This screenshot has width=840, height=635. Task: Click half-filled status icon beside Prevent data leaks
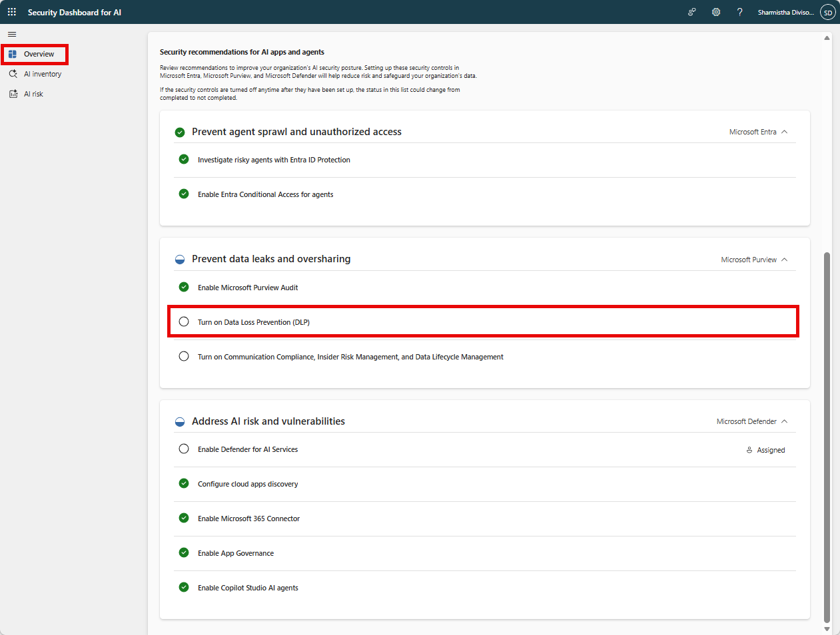(180, 260)
